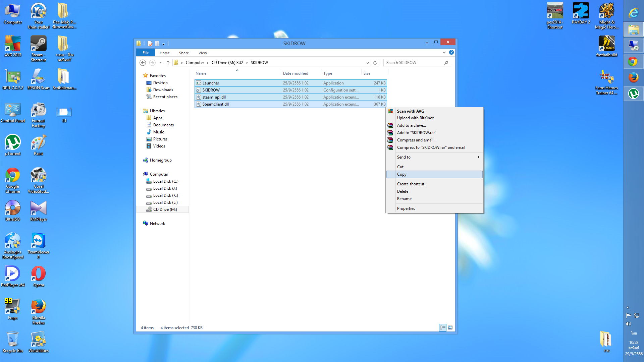The width and height of the screenshot is (644, 362).
Task: Switch to Details view icon in status bar
Action: click(x=443, y=327)
